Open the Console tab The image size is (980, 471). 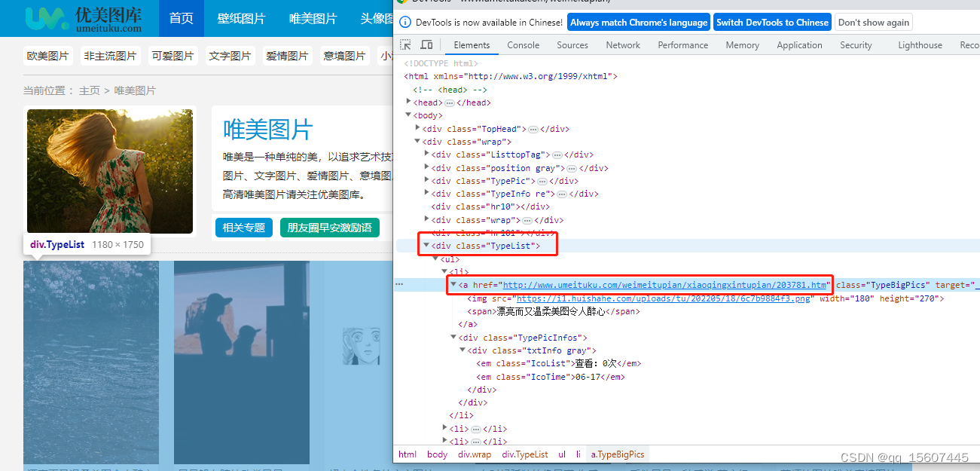tap(524, 45)
